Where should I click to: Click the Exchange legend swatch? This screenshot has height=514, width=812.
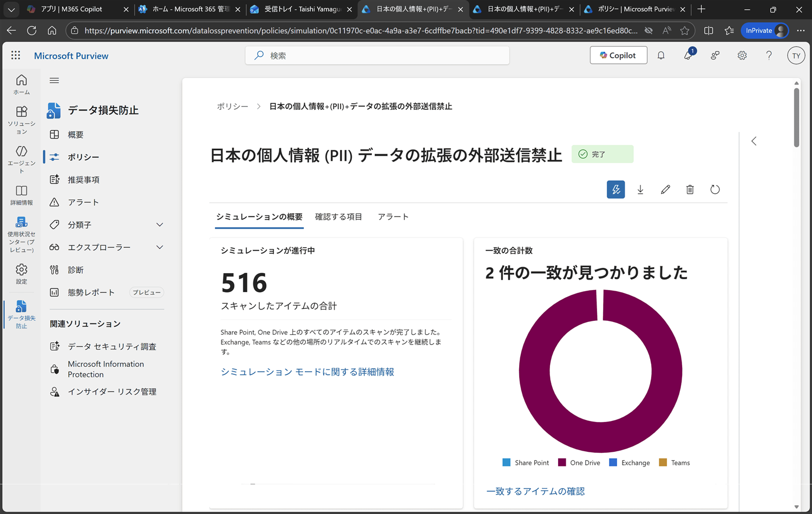613,463
